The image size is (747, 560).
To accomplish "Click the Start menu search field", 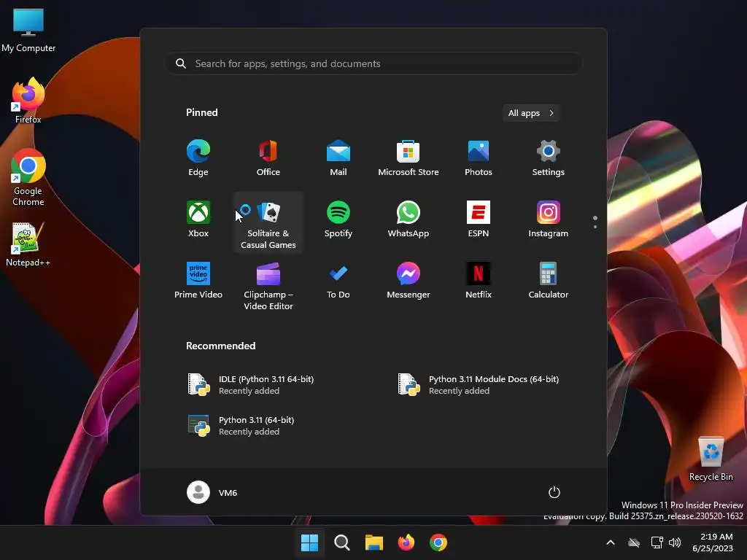I will pyautogui.click(x=373, y=63).
